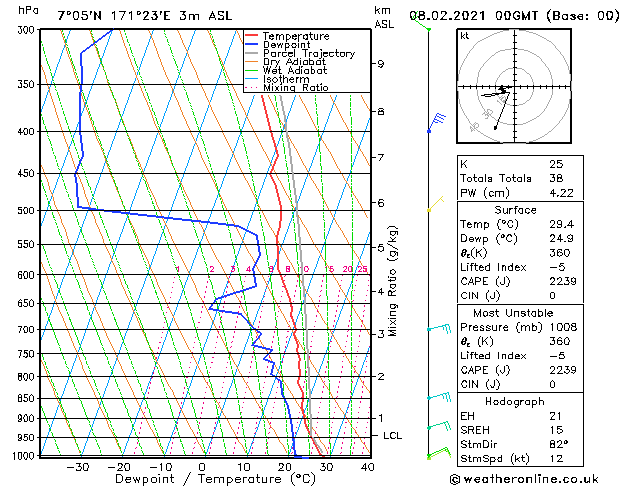Click the 'LCL' marker label
The height and width of the screenshot is (486, 629).
(x=392, y=436)
